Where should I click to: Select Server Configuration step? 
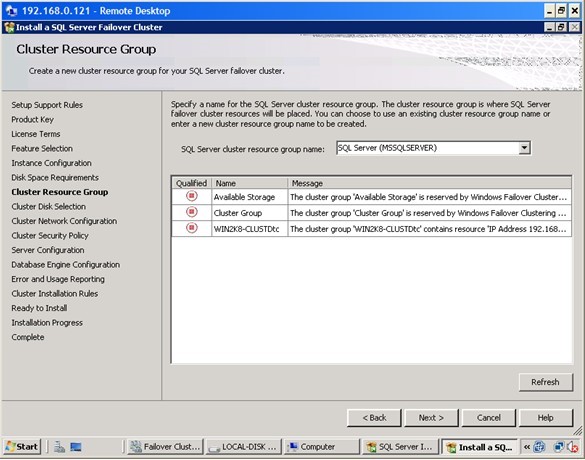[48, 250]
